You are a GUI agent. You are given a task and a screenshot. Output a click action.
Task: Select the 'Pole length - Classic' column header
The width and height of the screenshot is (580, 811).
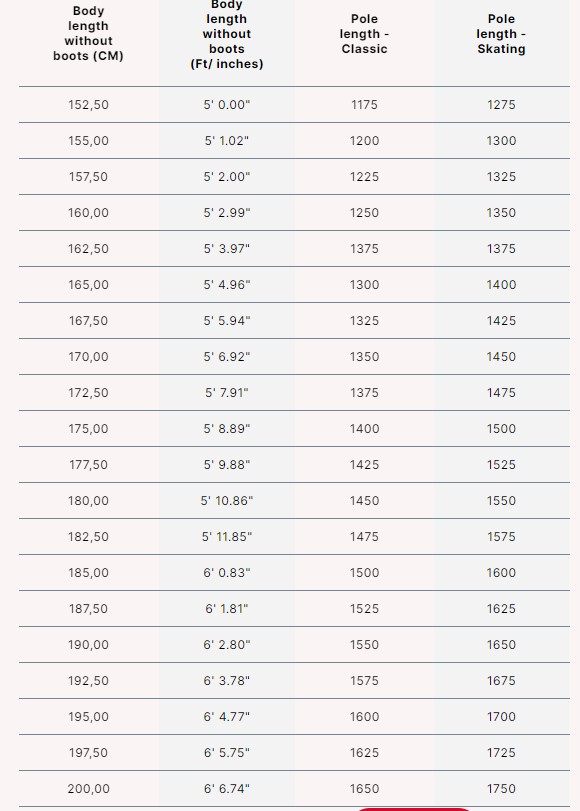(x=364, y=34)
